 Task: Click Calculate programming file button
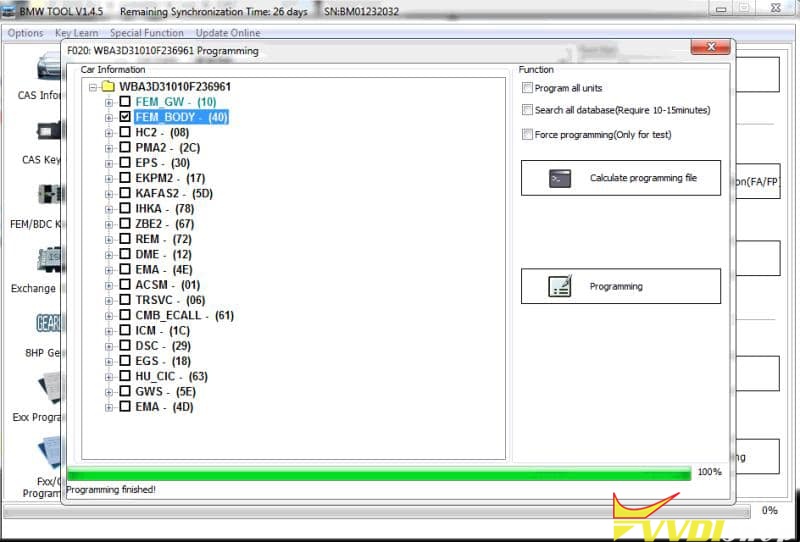(x=621, y=178)
